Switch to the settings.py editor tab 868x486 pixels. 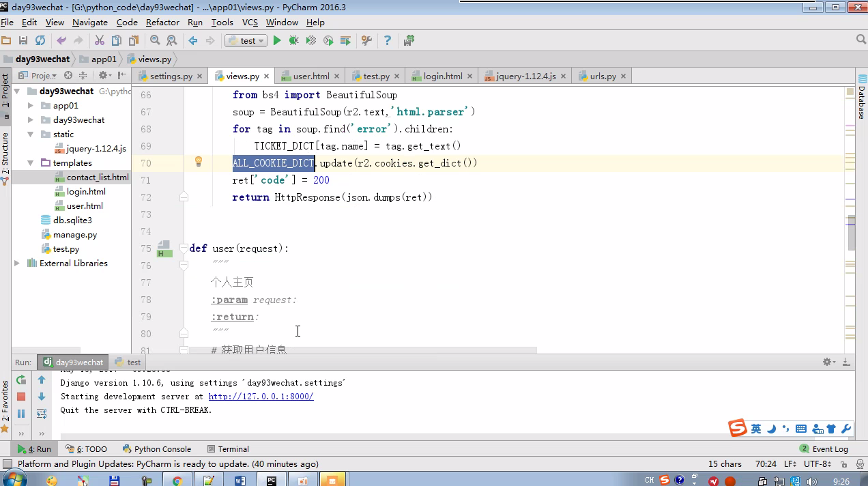tap(171, 76)
